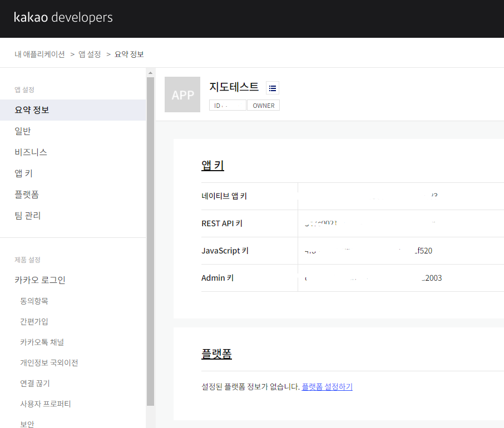
Task: Open the 사용자 프로퍼티 submenu
Action: [45, 404]
